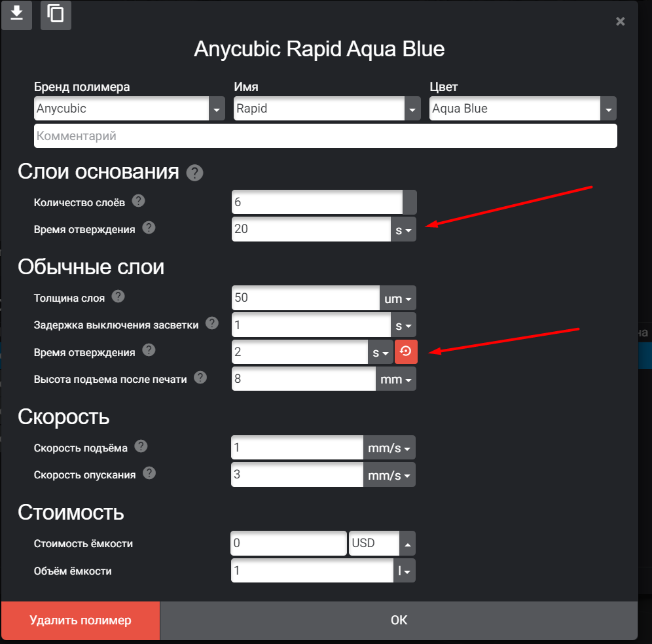This screenshot has width=652, height=644.
Task: Reset normal layer cure time with red icon
Action: coord(406,351)
